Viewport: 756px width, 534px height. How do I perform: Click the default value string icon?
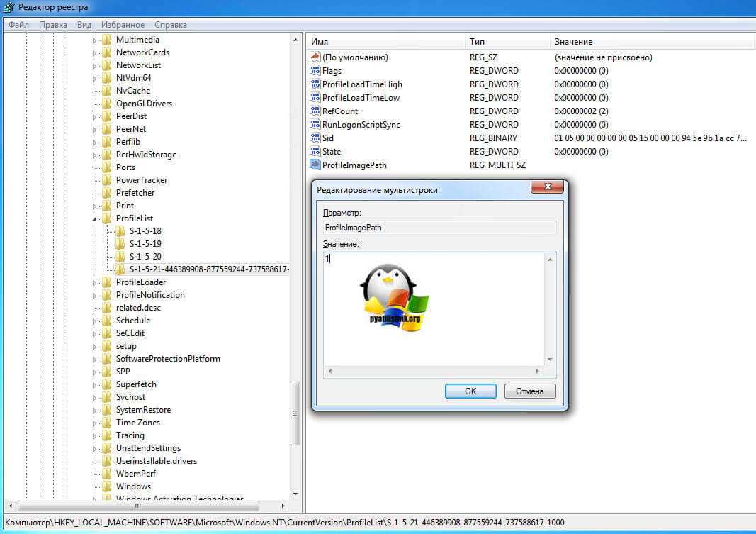point(315,57)
